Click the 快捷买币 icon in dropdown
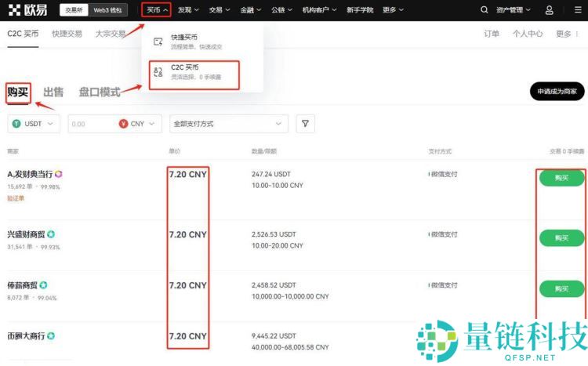The height and width of the screenshot is (366, 588). 158,42
